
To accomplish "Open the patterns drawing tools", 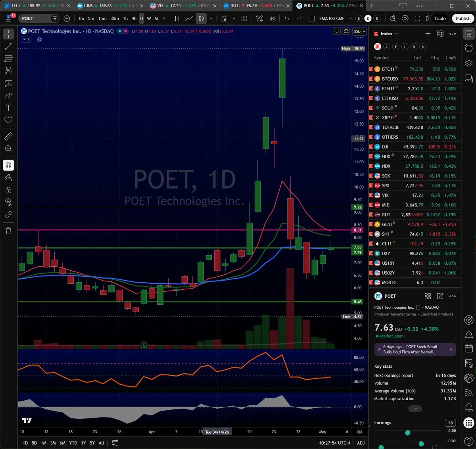I will 8,71.
